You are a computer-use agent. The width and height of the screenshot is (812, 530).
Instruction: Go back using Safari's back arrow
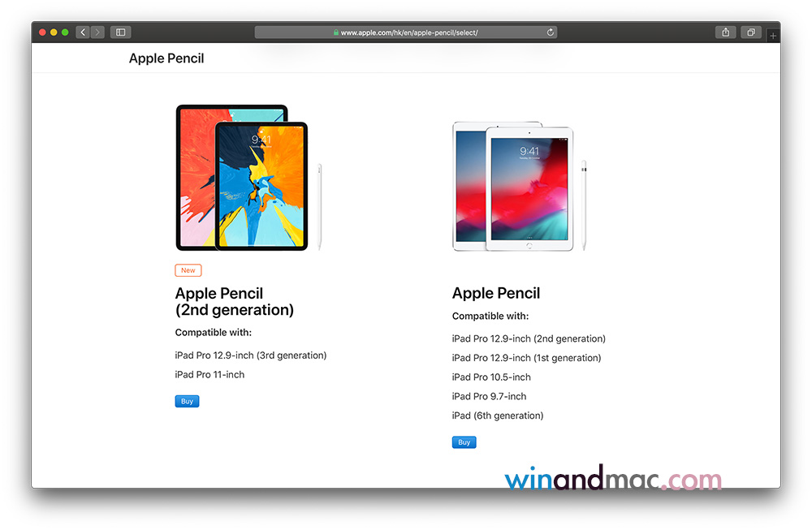pyautogui.click(x=83, y=32)
